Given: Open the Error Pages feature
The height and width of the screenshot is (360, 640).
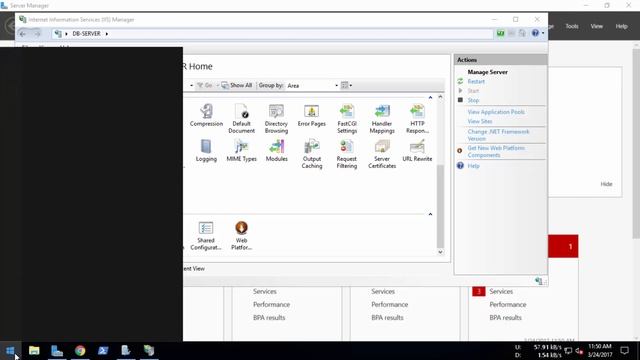Looking at the screenshot, I should pyautogui.click(x=311, y=115).
